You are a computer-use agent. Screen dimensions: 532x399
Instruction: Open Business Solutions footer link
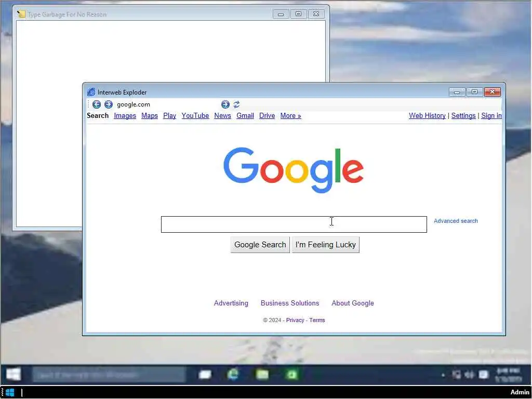[x=290, y=303]
